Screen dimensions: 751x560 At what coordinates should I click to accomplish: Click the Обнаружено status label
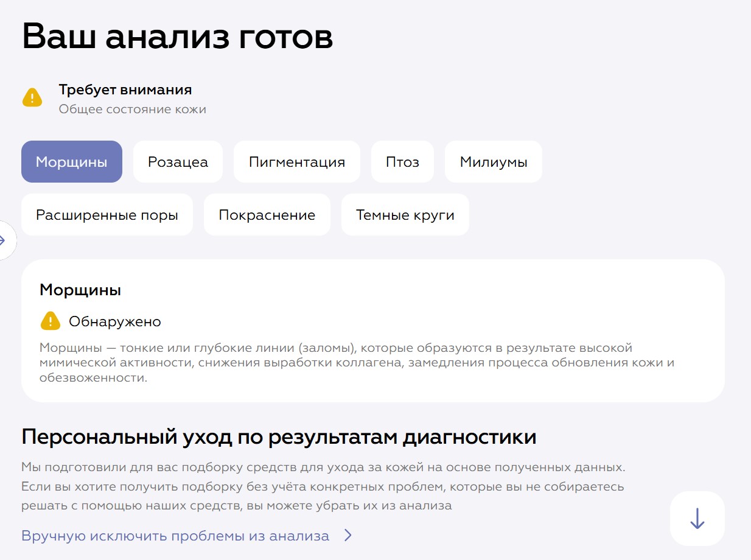pos(115,321)
